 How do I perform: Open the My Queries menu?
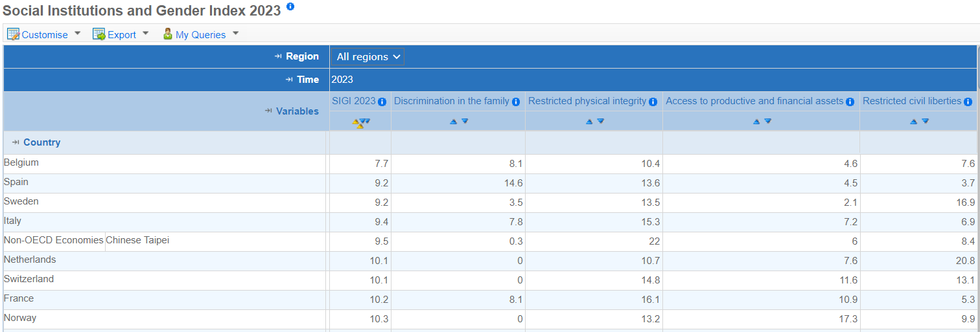tap(201, 35)
